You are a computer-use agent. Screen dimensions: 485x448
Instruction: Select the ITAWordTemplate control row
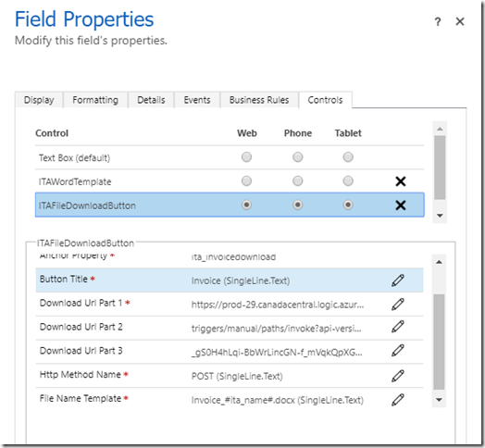tap(230, 181)
